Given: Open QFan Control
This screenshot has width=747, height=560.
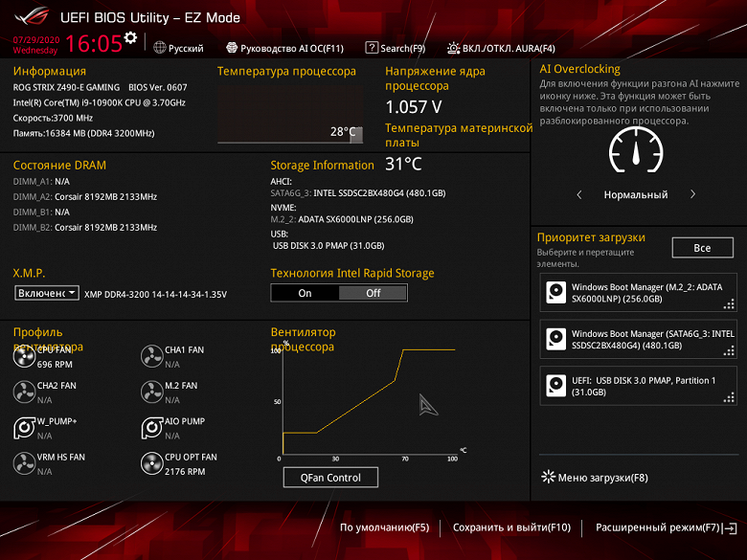Looking at the screenshot, I should [330, 477].
